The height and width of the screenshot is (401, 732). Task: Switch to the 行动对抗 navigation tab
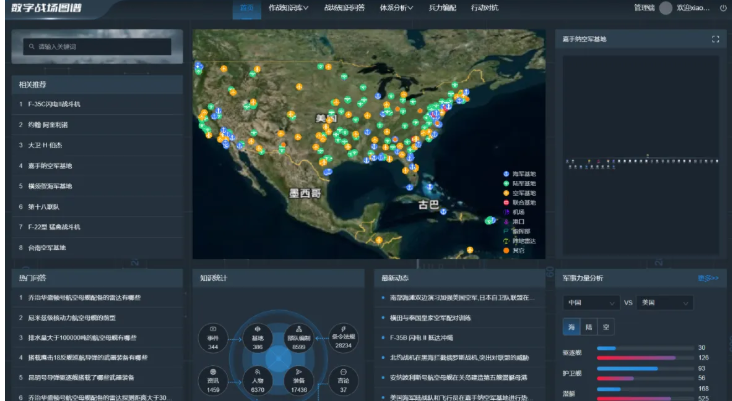pyautogui.click(x=485, y=8)
